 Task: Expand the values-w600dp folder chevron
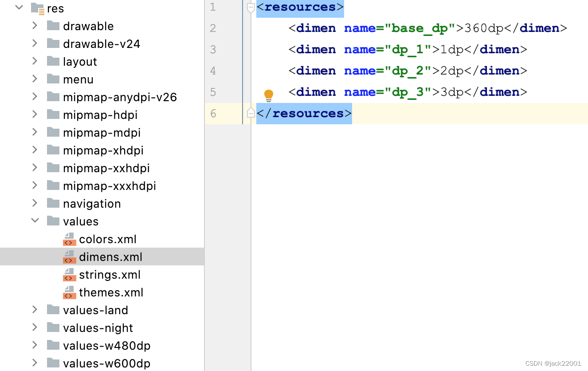[35, 363]
